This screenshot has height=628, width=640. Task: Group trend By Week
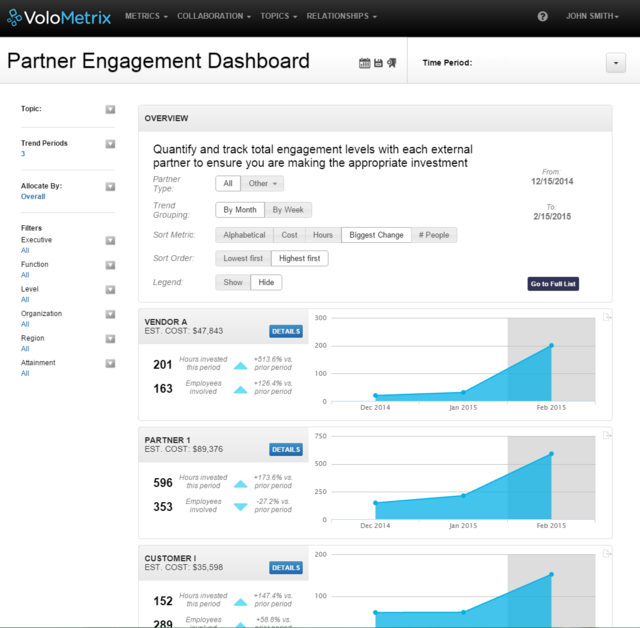click(x=288, y=210)
